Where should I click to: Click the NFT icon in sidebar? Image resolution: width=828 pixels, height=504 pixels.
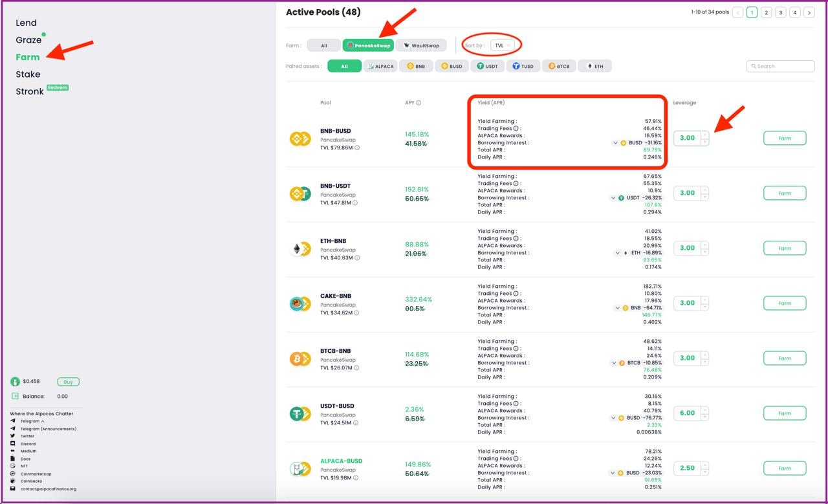coord(13,466)
